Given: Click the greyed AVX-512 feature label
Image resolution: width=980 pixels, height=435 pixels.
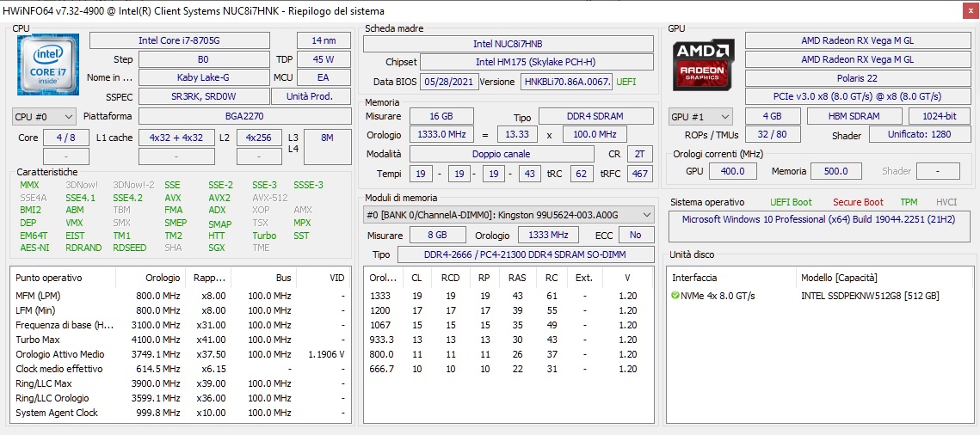Looking at the screenshot, I should click(x=269, y=197).
